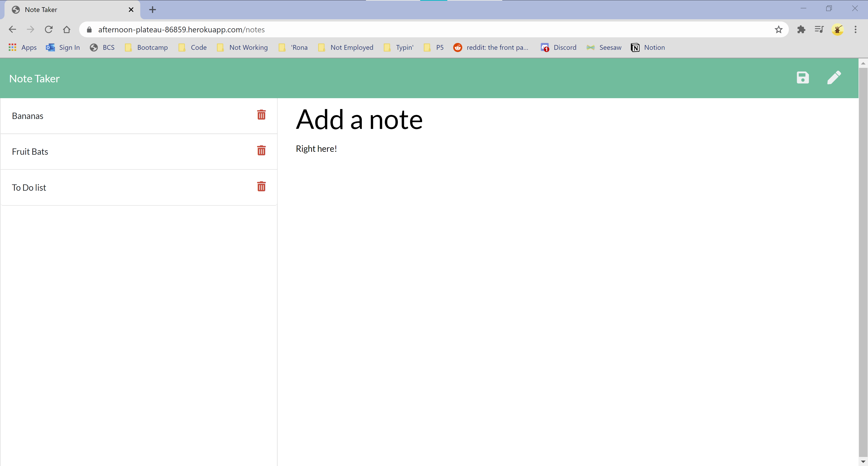The height and width of the screenshot is (466, 868).
Task: Click the Note Taker header link
Action: (x=34, y=78)
